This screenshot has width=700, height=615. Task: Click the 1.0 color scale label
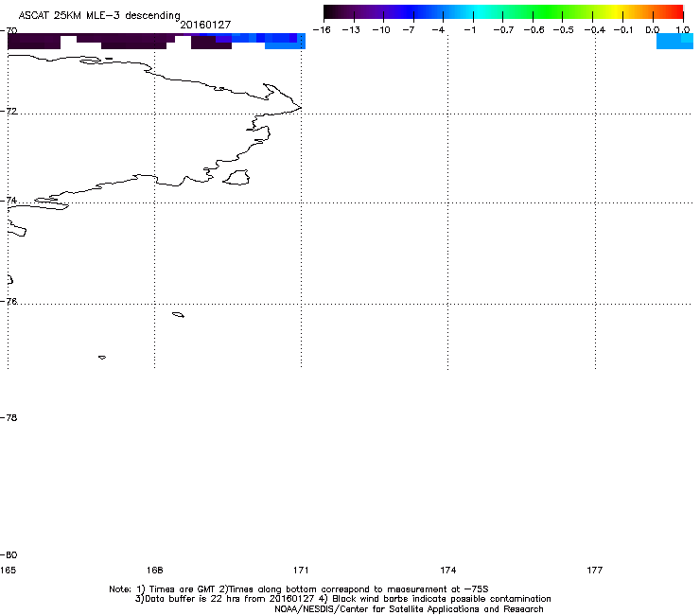(x=683, y=30)
